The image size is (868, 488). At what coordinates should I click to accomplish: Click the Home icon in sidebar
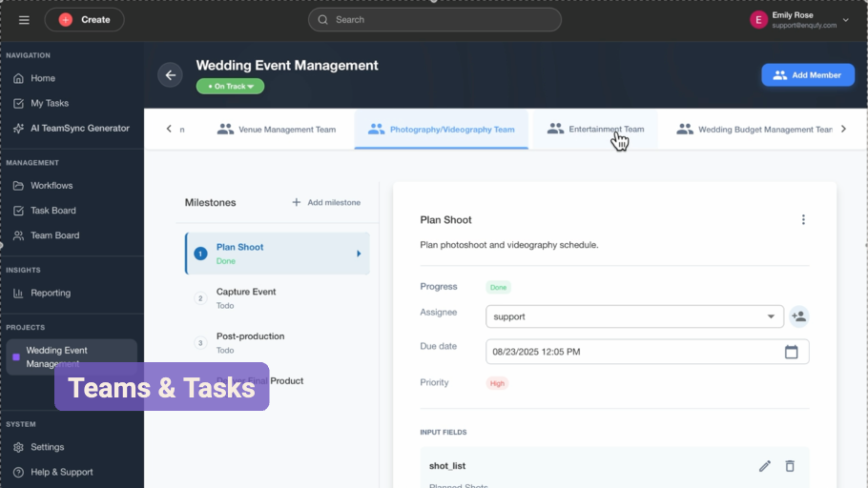click(x=18, y=78)
